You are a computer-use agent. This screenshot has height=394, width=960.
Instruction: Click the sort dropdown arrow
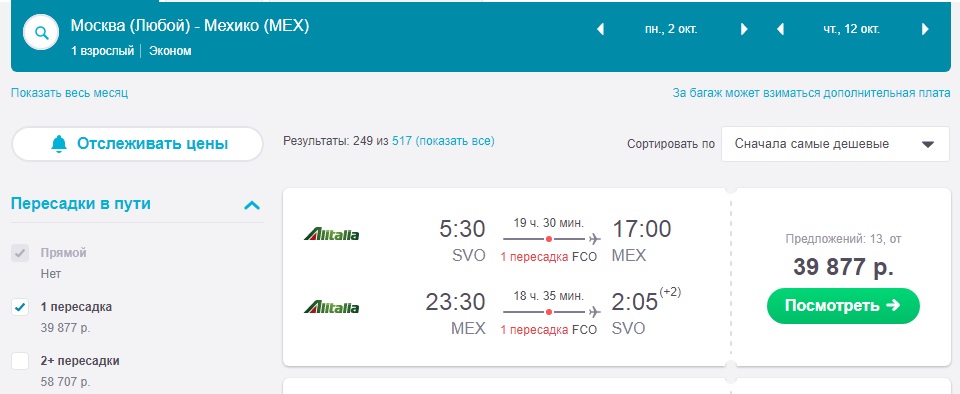[x=928, y=145]
